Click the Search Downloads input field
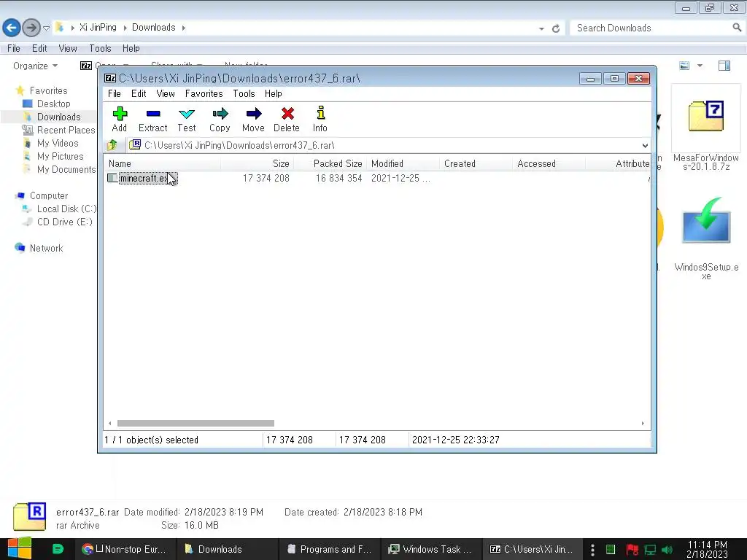Image resolution: width=747 pixels, height=560 pixels. coord(651,28)
